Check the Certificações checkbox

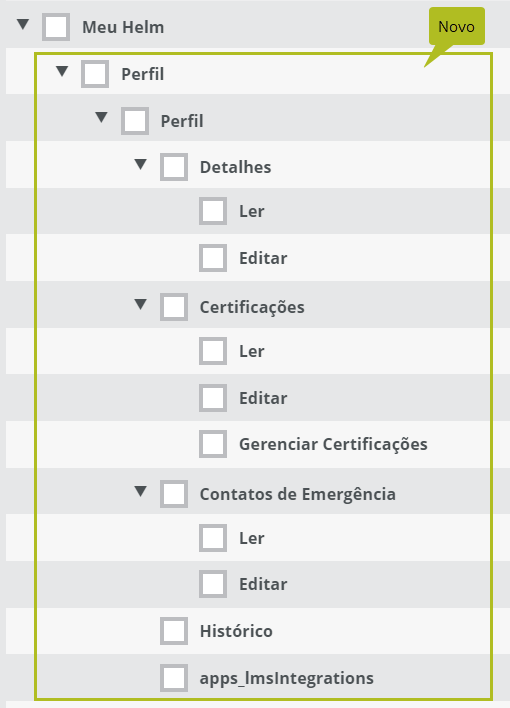[174, 307]
